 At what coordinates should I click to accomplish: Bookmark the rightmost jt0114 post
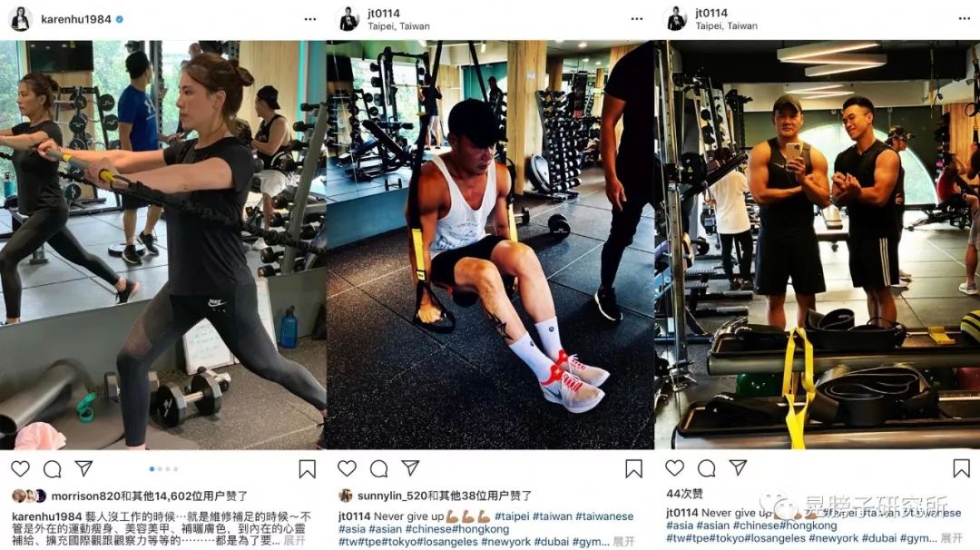point(961,468)
